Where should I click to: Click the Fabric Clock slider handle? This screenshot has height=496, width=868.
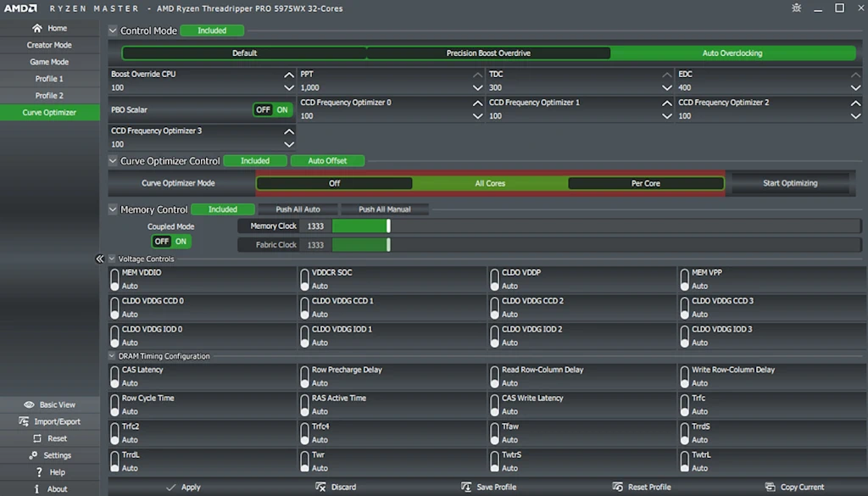(x=388, y=245)
